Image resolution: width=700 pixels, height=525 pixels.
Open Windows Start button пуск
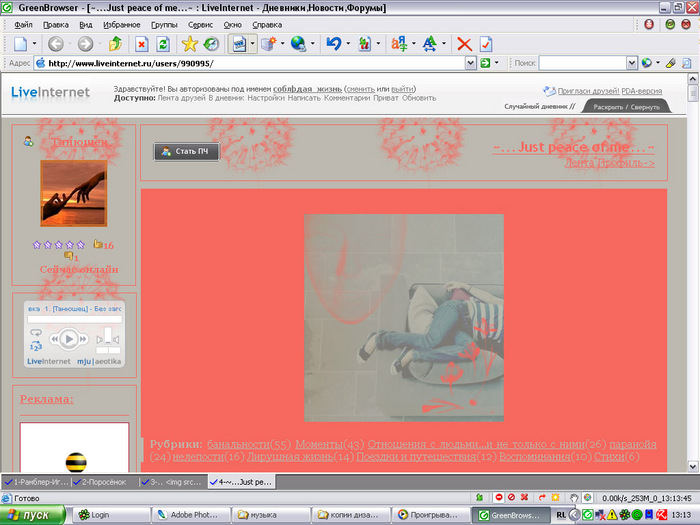(x=32, y=515)
